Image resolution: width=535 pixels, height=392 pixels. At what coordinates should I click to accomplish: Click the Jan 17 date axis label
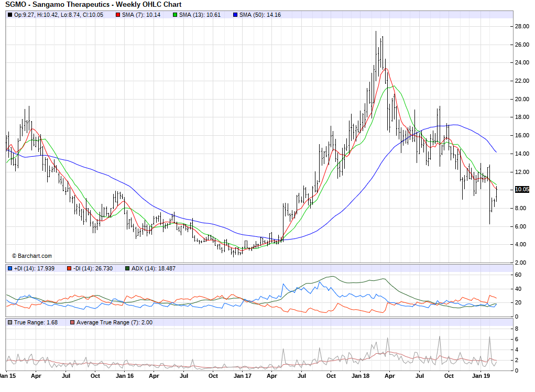[243, 376]
